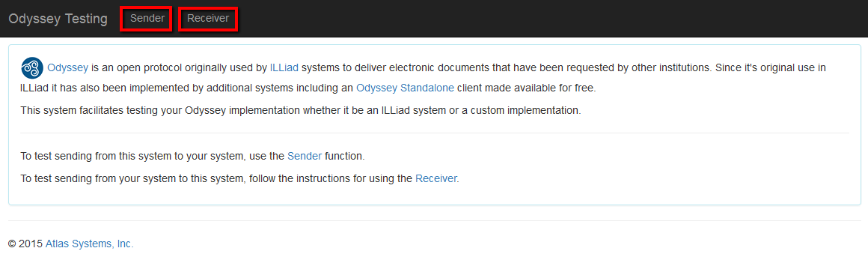
Task: Click the '© 2015' footer text
Action: (x=25, y=244)
